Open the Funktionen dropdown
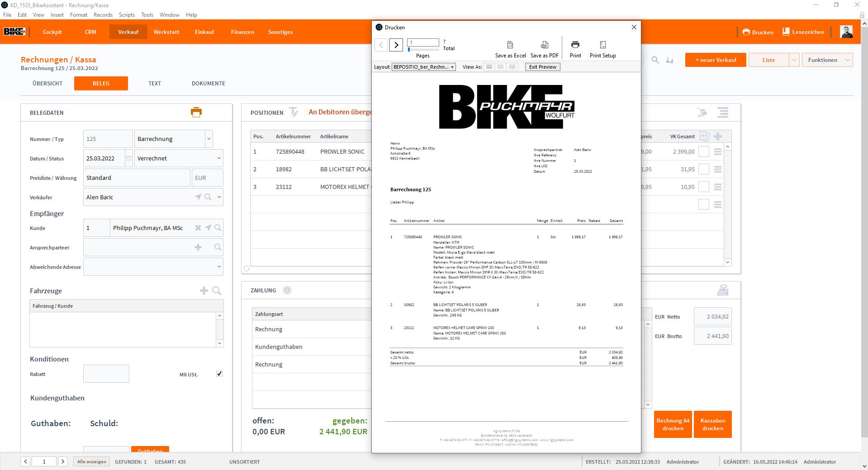This screenshot has width=868, height=470. (827, 60)
